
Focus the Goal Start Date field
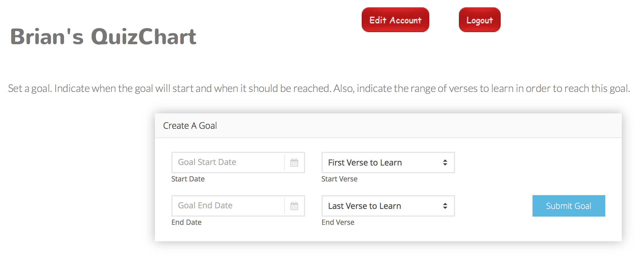228,162
